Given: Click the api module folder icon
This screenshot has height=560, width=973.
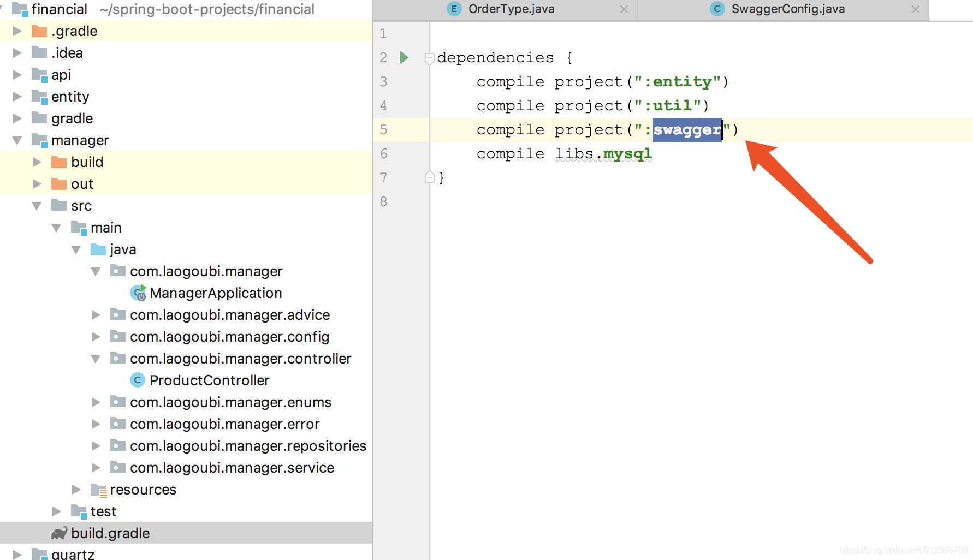Looking at the screenshot, I should [40, 75].
